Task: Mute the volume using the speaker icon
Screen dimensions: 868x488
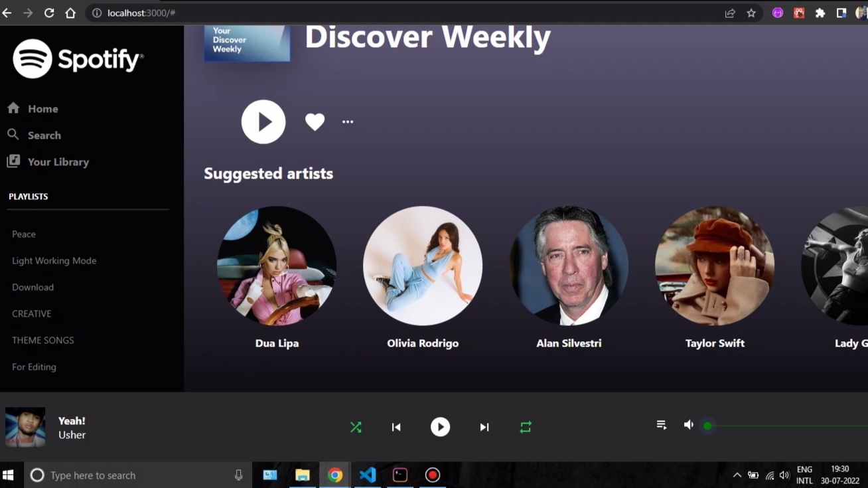Action: coord(689,425)
